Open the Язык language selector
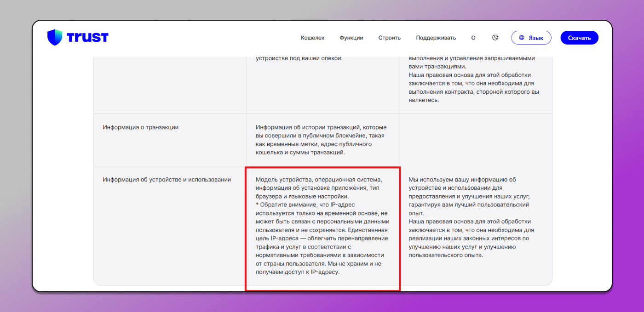Viewport: 644px width, 312px height. pyautogui.click(x=531, y=38)
